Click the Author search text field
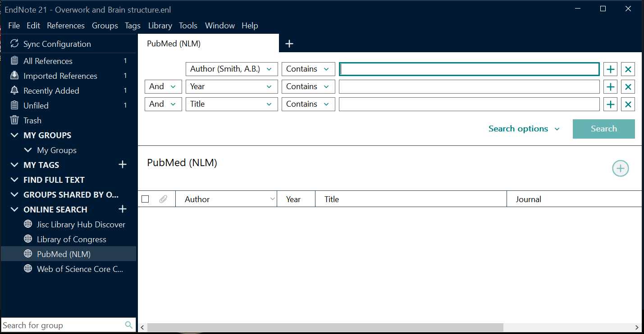 [469, 69]
